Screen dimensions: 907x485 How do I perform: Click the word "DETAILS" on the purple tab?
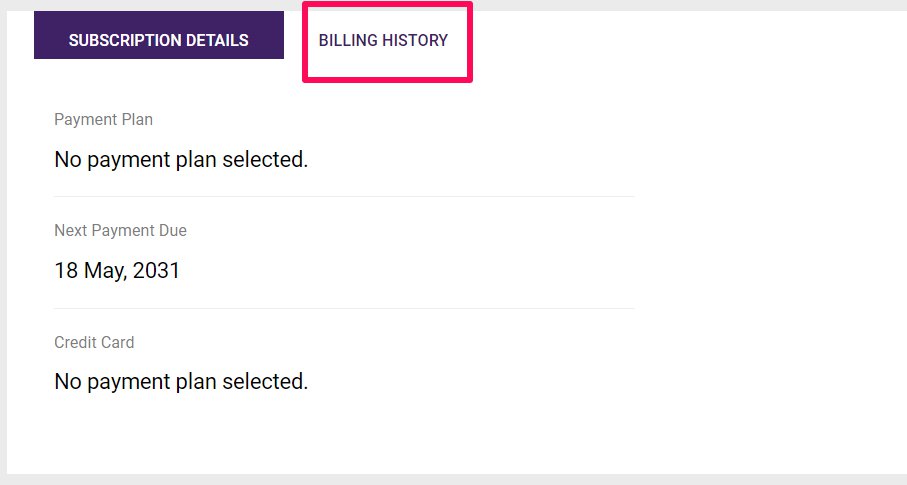point(216,41)
